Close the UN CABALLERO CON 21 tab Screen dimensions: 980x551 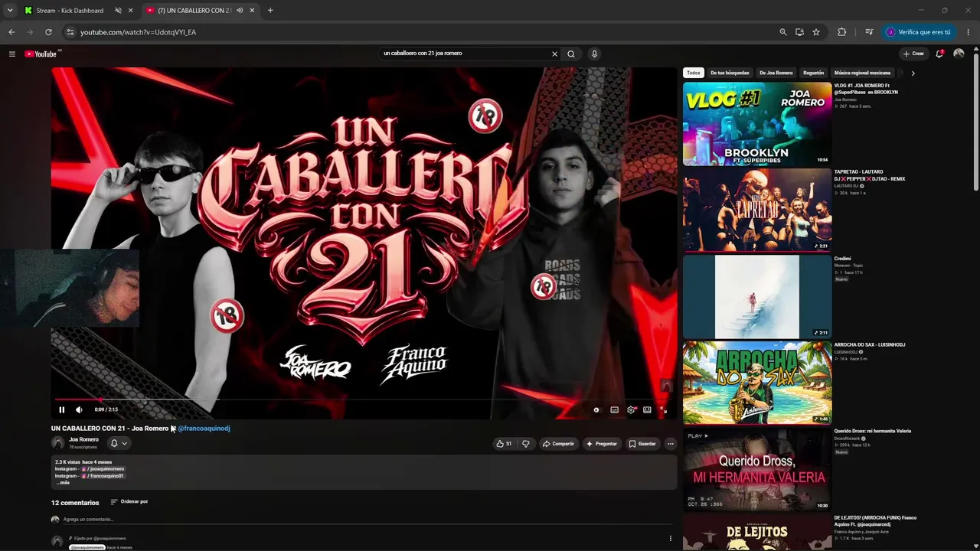click(252, 11)
